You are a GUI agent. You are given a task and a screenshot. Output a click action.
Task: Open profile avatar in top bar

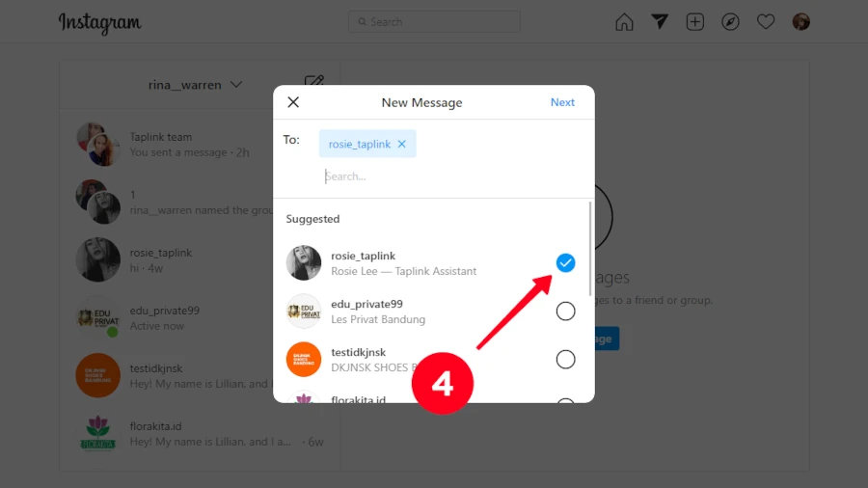click(801, 21)
